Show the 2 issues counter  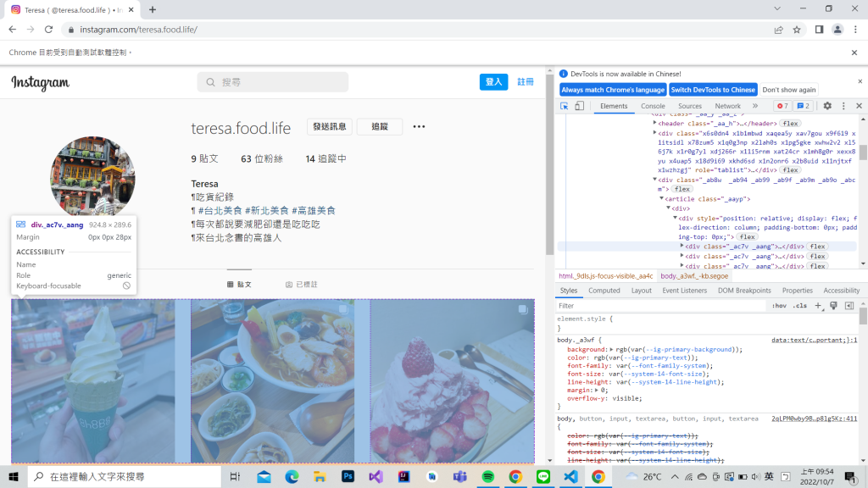point(804,106)
